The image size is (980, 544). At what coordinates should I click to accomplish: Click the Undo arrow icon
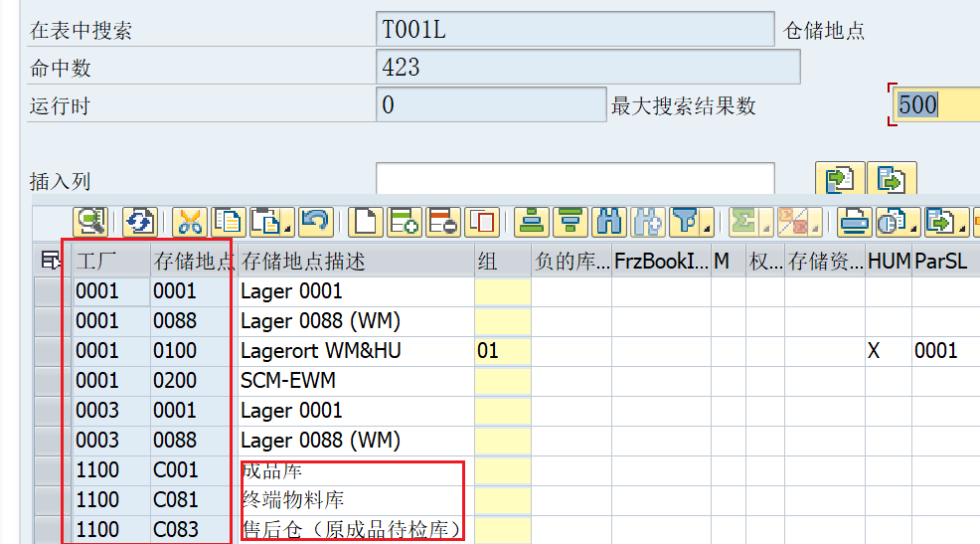[316, 222]
